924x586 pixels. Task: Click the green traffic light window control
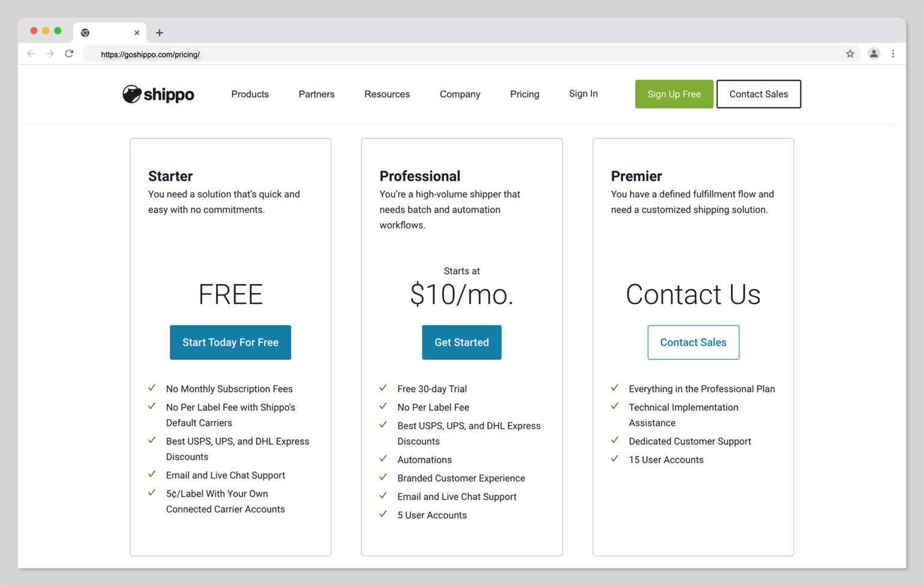[57, 30]
